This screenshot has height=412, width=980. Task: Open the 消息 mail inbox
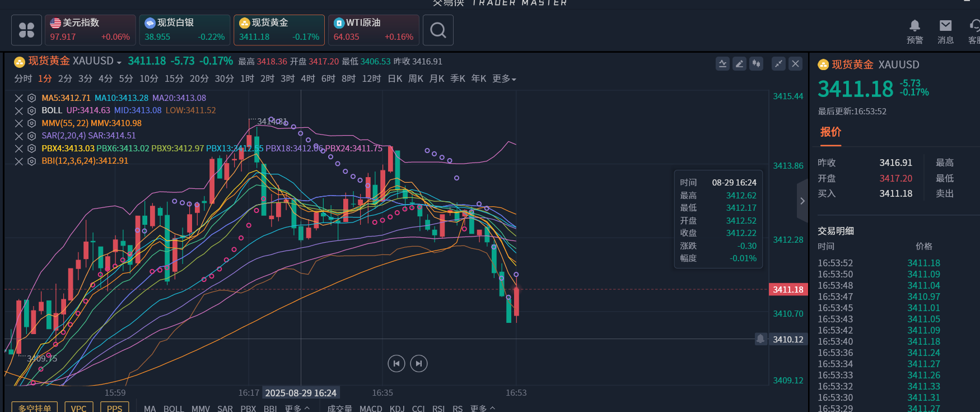[x=945, y=31]
